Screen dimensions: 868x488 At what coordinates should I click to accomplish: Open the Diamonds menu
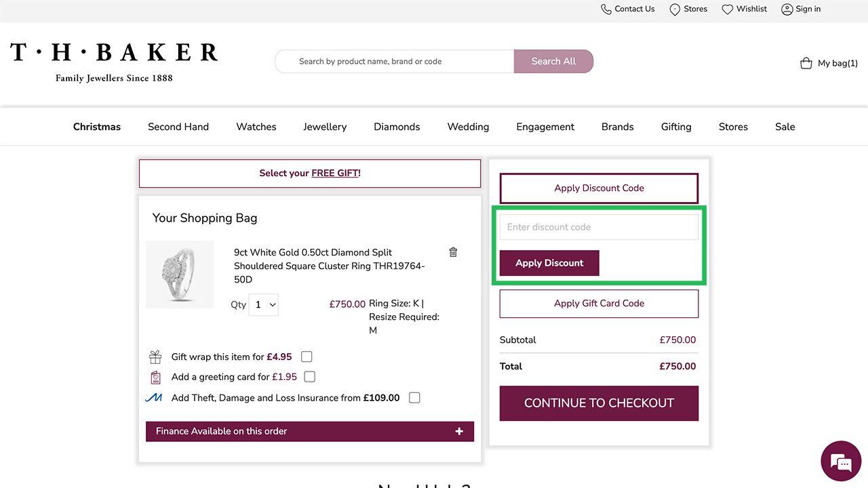coord(397,127)
